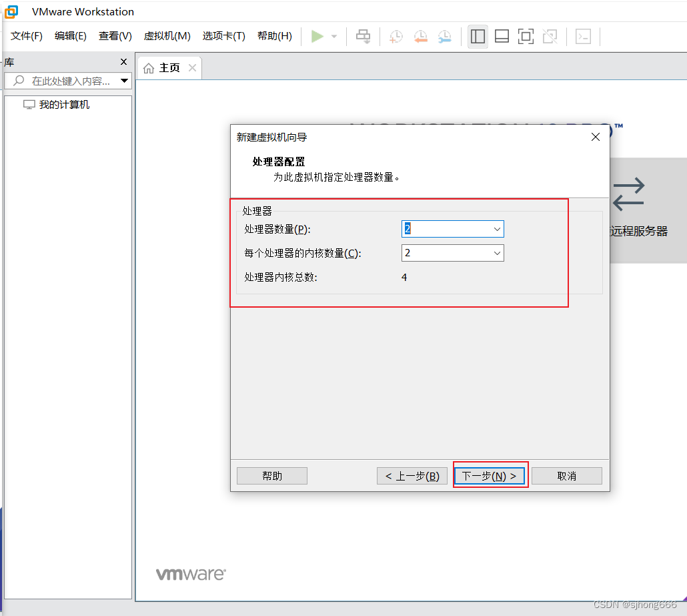Click the computer icon beside 我的计算机

tap(29, 105)
